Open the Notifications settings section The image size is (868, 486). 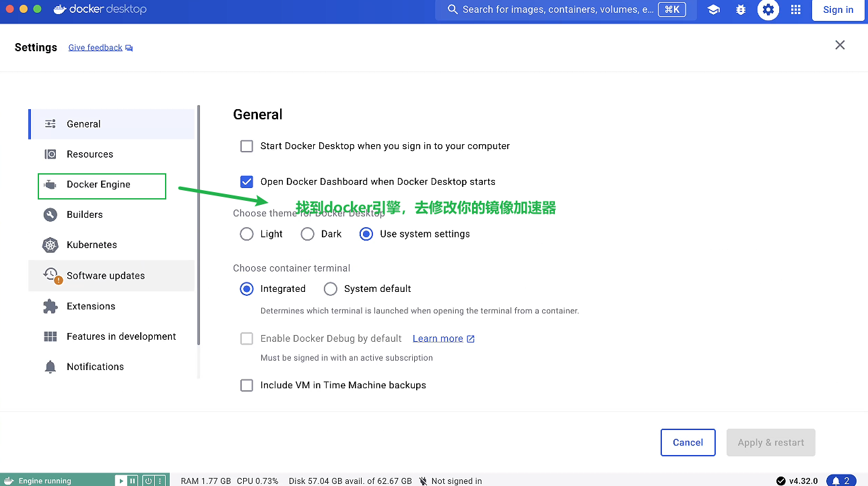click(x=112, y=367)
